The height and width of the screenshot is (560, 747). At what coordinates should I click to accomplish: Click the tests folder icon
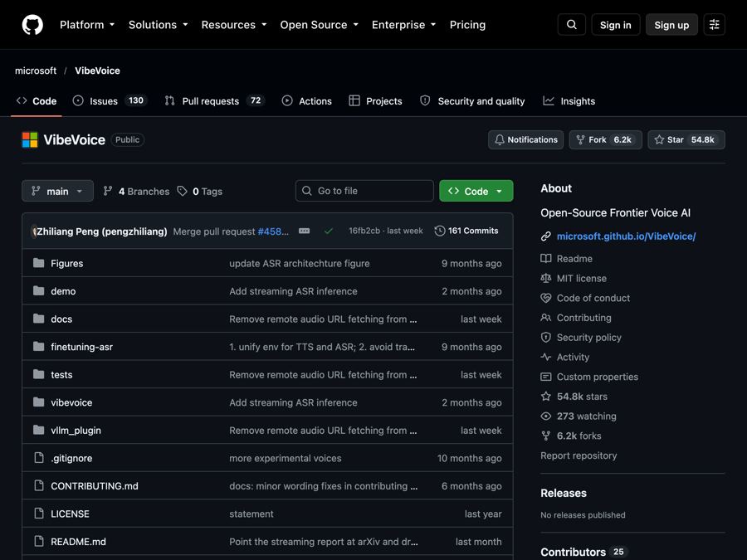point(38,374)
